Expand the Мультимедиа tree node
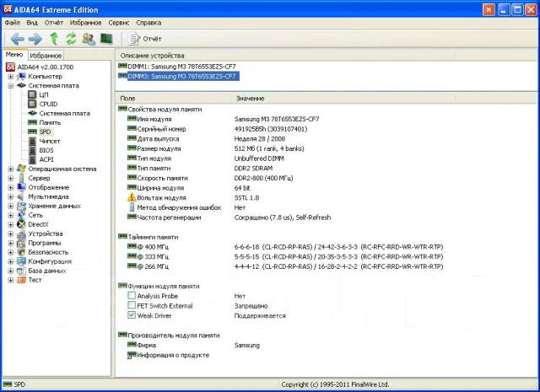The image size is (540, 392). (11, 197)
